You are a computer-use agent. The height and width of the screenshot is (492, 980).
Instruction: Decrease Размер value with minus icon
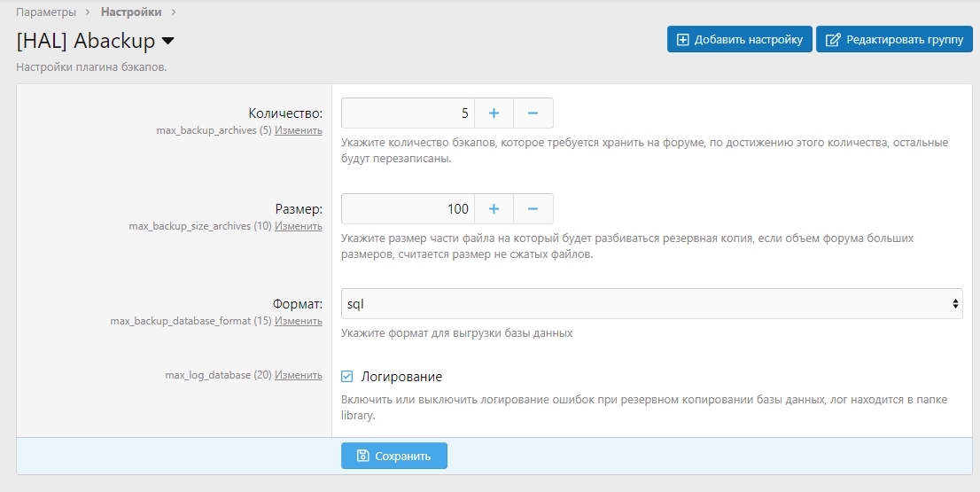click(x=533, y=209)
